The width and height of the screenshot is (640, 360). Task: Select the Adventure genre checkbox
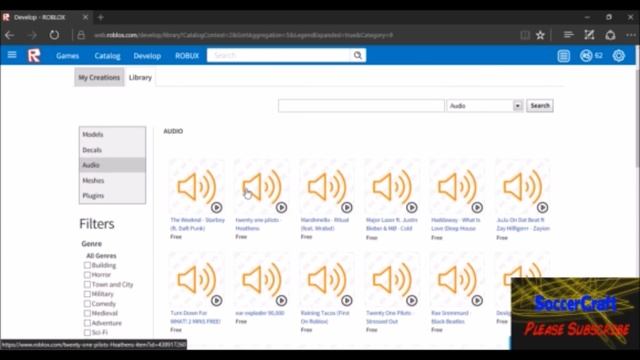coord(87,323)
